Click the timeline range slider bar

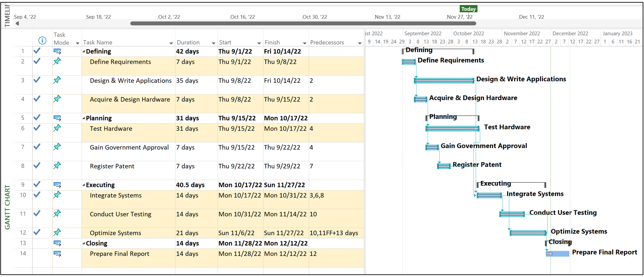pos(303,23)
